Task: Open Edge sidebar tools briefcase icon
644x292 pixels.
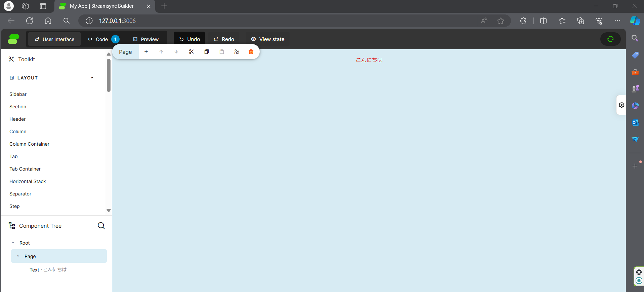Action: 635,72
